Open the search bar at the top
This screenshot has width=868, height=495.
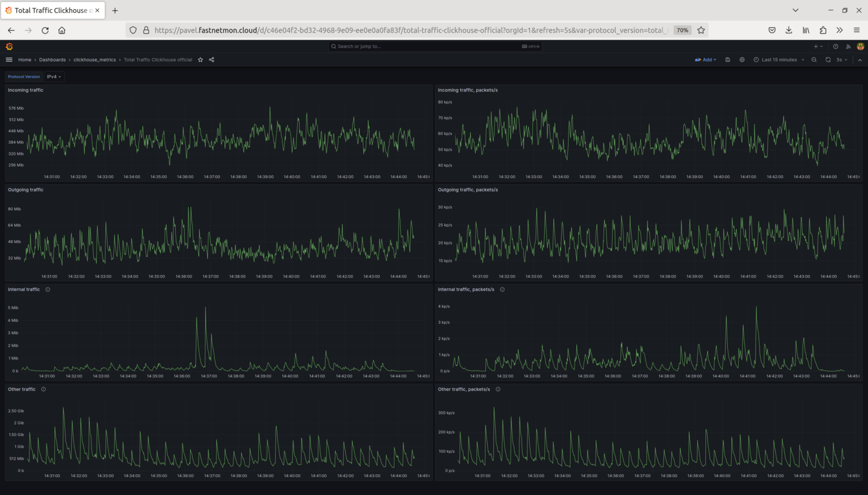[434, 46]
